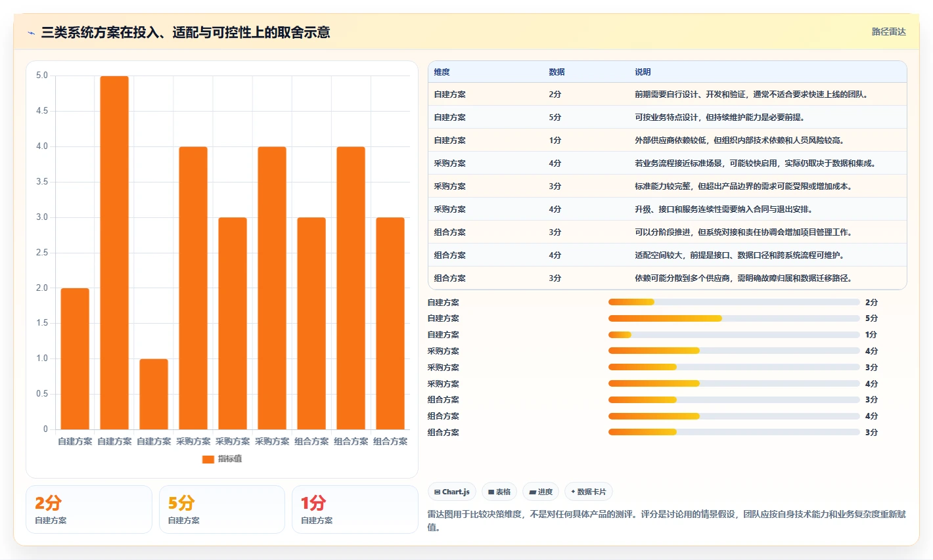
Task: Click the Chart.js tag
Action: coord(452,492)
